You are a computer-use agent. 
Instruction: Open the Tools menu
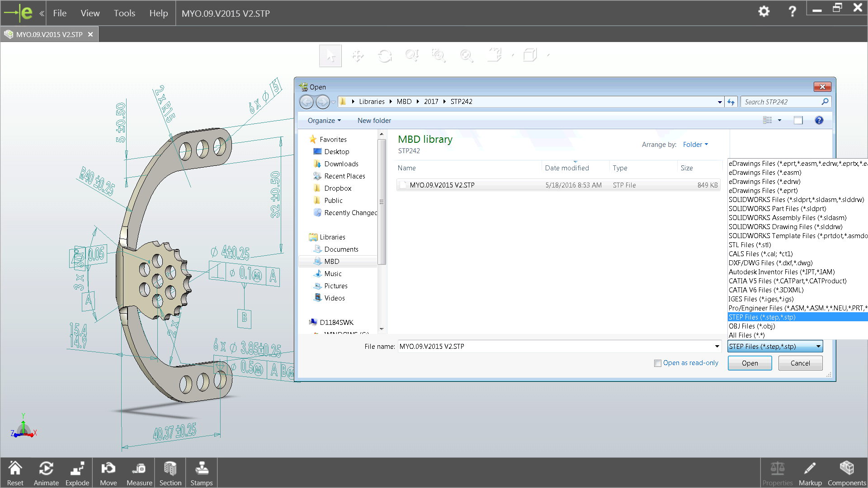click(x=124, y=13)
